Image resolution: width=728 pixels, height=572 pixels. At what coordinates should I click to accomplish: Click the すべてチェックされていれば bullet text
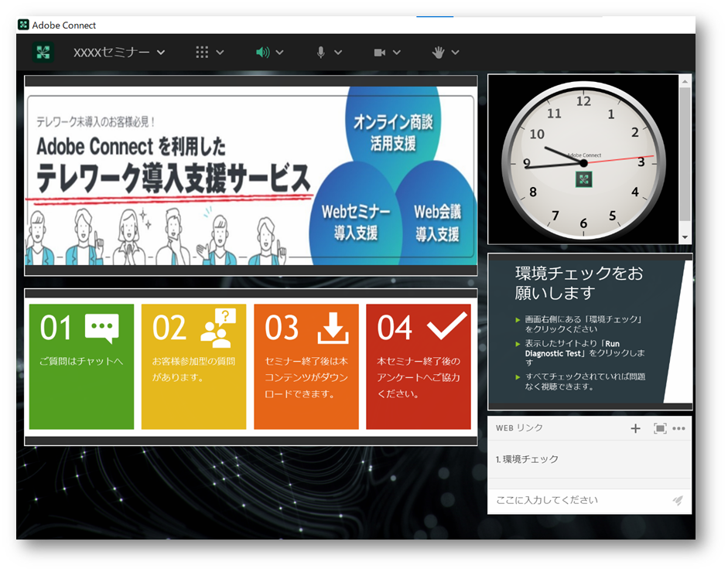(x=585, y=381)
